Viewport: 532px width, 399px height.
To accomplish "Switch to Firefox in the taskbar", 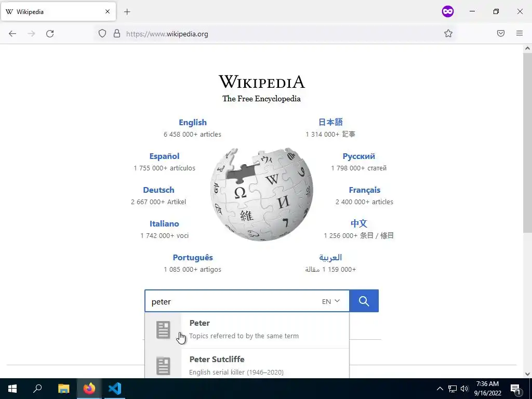I will (89, 389).
